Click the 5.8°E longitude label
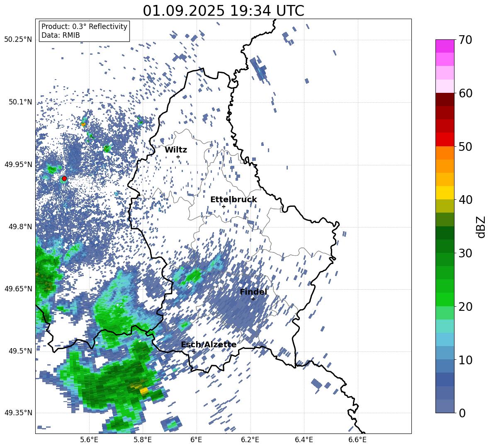The image size is (491, 448). [143, 440]
